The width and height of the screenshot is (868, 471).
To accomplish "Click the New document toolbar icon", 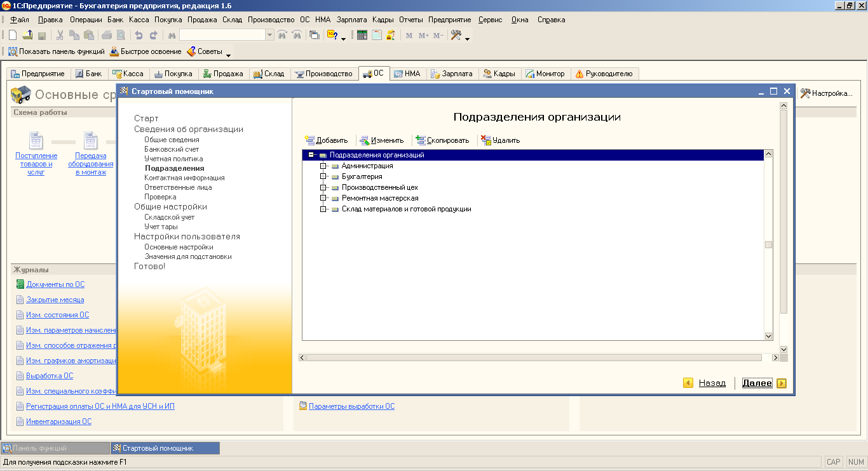I will [x=13, y=36].
